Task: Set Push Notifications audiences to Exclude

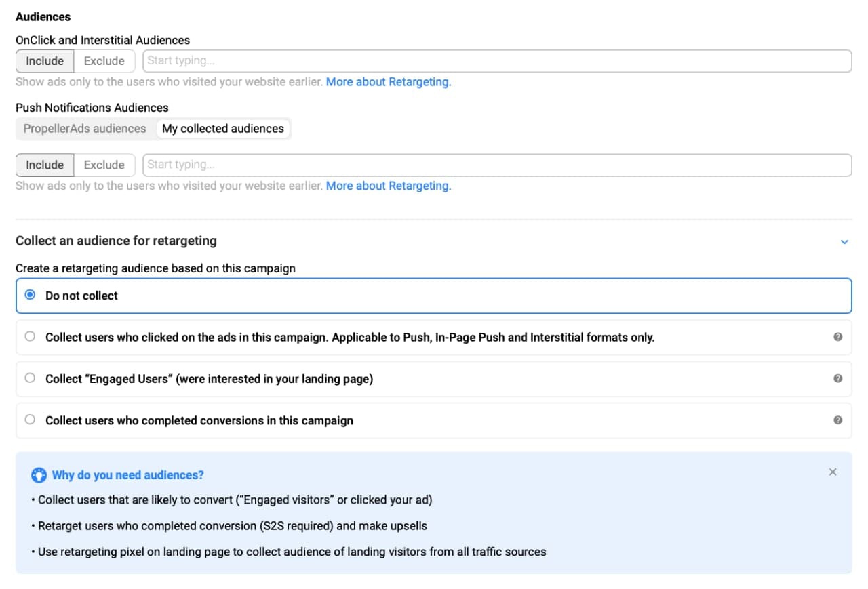Action: [x=104, y=165]
